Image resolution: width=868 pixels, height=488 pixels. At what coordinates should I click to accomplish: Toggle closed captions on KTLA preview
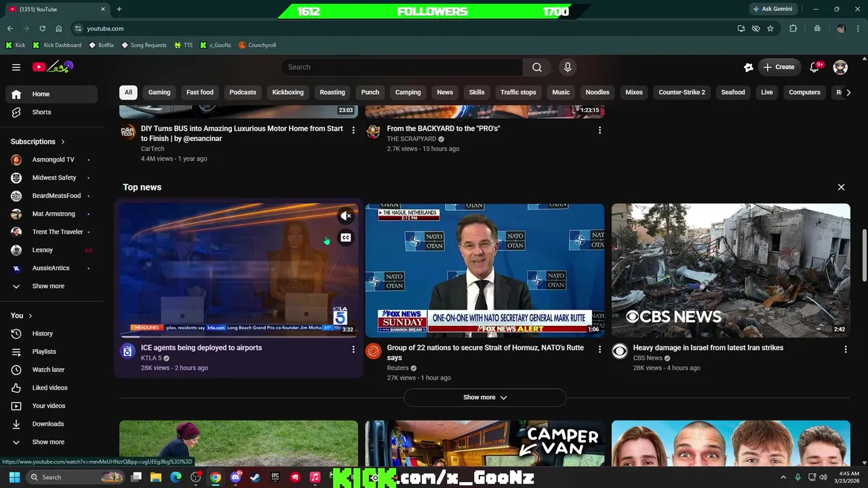pos(345,238)
